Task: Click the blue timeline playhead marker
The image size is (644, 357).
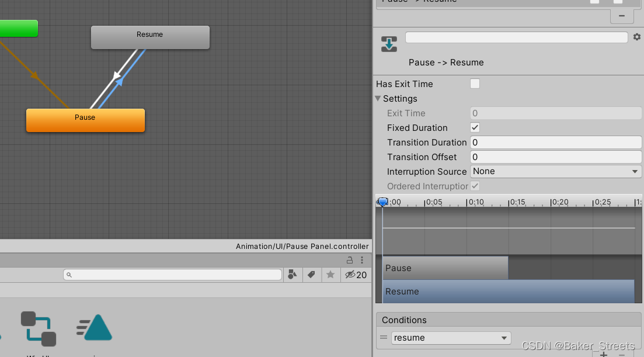Action: (x=383, y=202)
